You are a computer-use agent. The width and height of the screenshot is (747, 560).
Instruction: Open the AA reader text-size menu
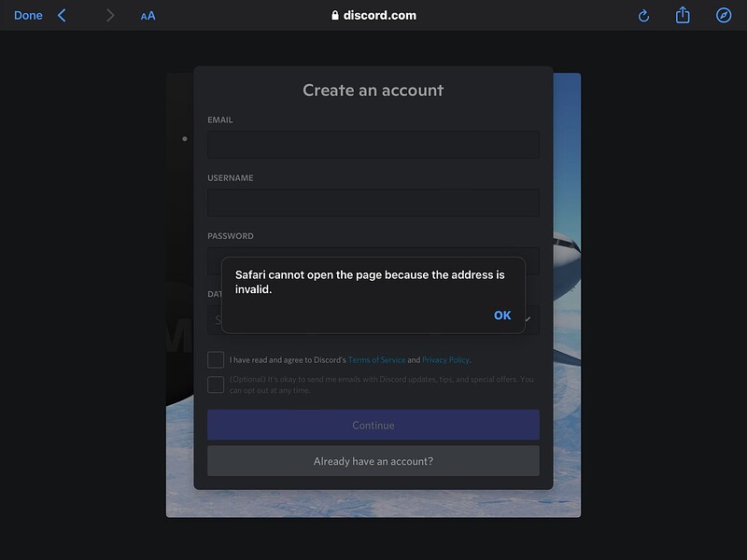(148, 16)
